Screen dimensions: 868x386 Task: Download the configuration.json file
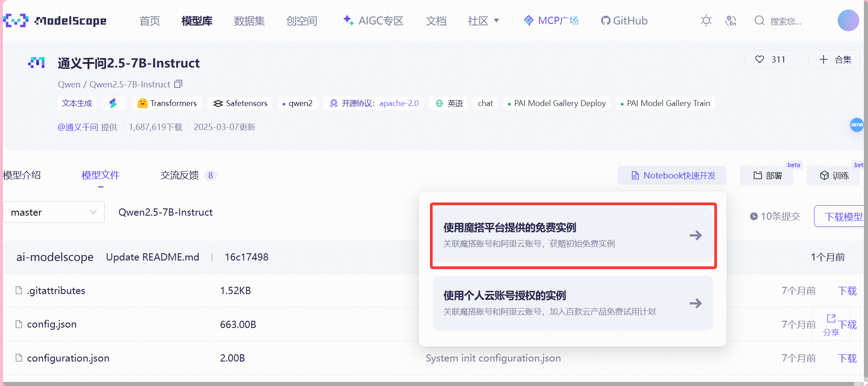847,358
